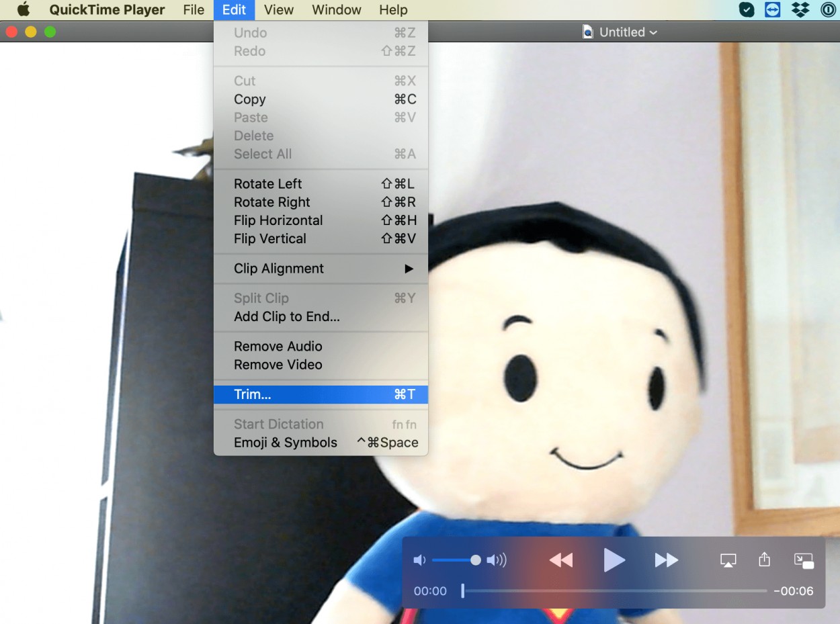The image size is (840, 624).
Task: Open the Help menu
Action: point(393,9)
